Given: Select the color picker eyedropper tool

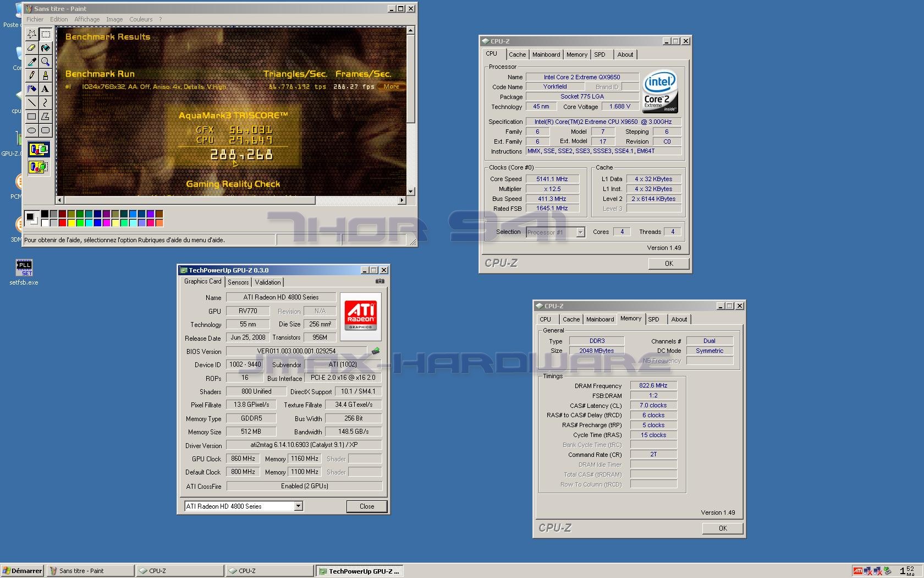Looking at the screenshot, I should coord(32,62).
